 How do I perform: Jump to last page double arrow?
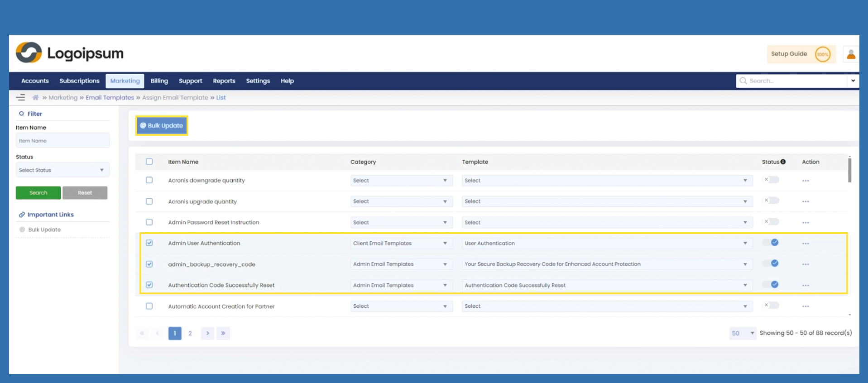[x=223, y=333]
